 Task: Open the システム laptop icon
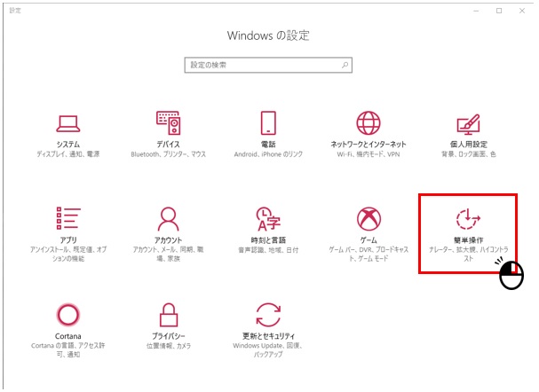tap(68, 124)
